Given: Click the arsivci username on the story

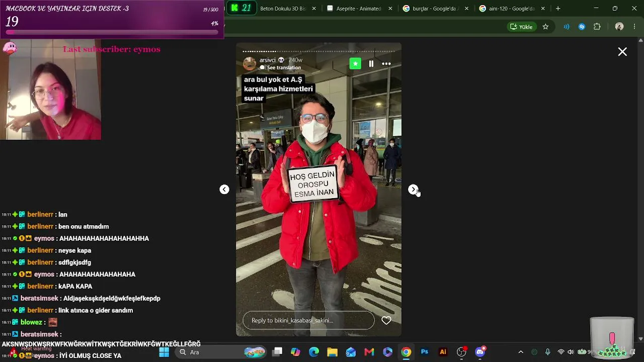Looking at the screenshot, I should pyautogui.click(x=268, y=60).
